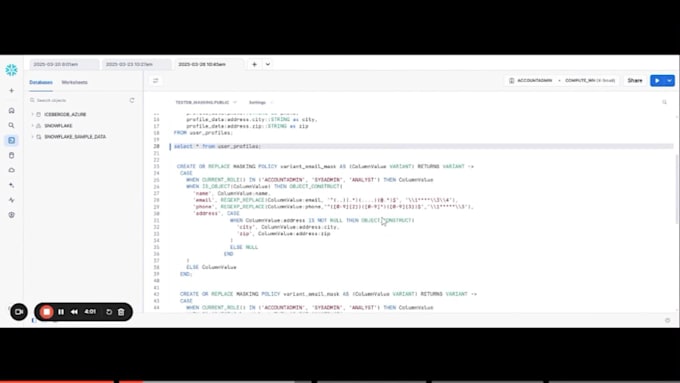Run the query with blue play button
The width and height of the screenshot is (680, 383).
tap(657, 81)
